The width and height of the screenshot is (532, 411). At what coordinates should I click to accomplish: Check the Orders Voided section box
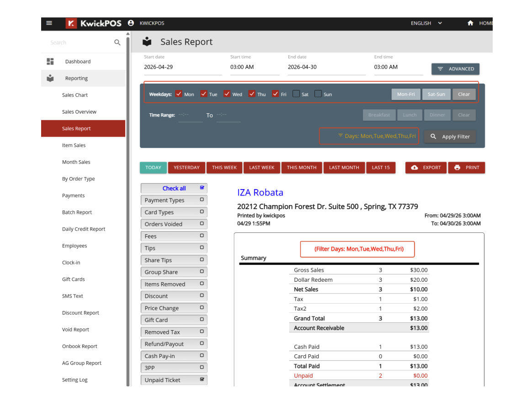(202, 223)
